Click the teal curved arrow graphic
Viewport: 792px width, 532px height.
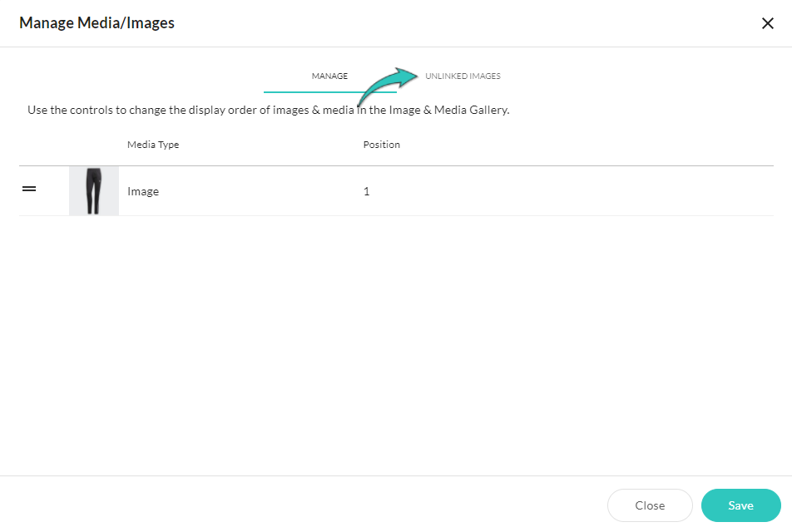click(x=388, y=86)
